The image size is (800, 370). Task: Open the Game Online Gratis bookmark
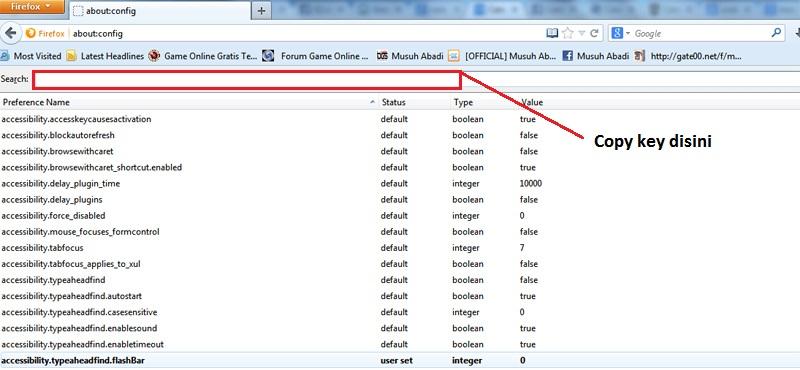coord(203,56)
